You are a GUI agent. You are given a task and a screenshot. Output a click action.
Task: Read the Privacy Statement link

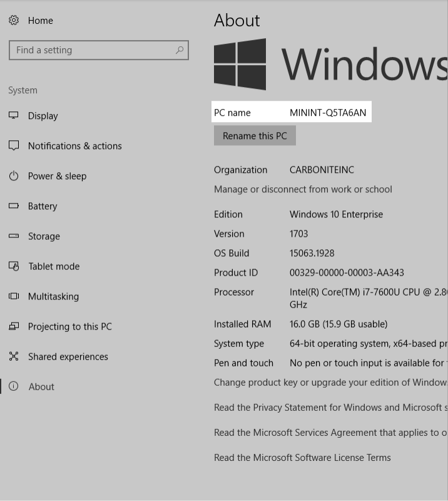[331, 408]
